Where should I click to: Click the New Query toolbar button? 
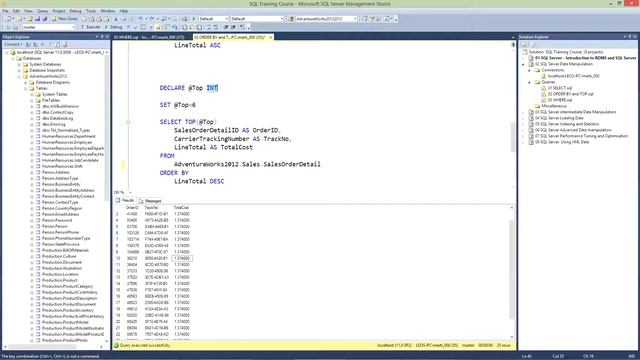[x=64, y=19]
